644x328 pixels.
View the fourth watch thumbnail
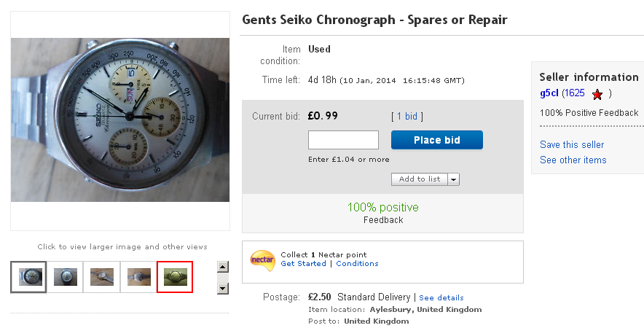(138, 277)
